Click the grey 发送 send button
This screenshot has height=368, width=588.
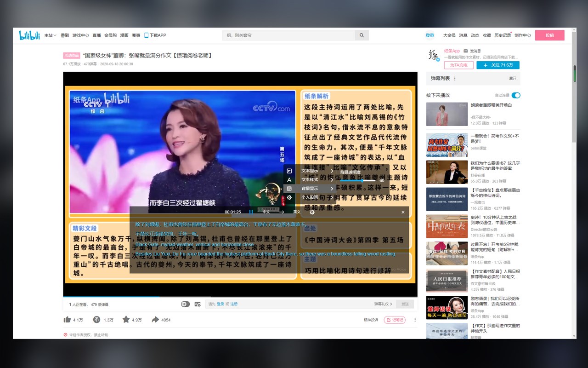(405, 304)
